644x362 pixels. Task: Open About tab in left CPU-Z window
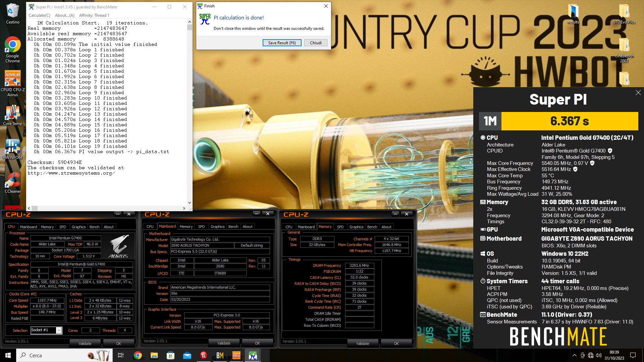(x=109, y=227)
